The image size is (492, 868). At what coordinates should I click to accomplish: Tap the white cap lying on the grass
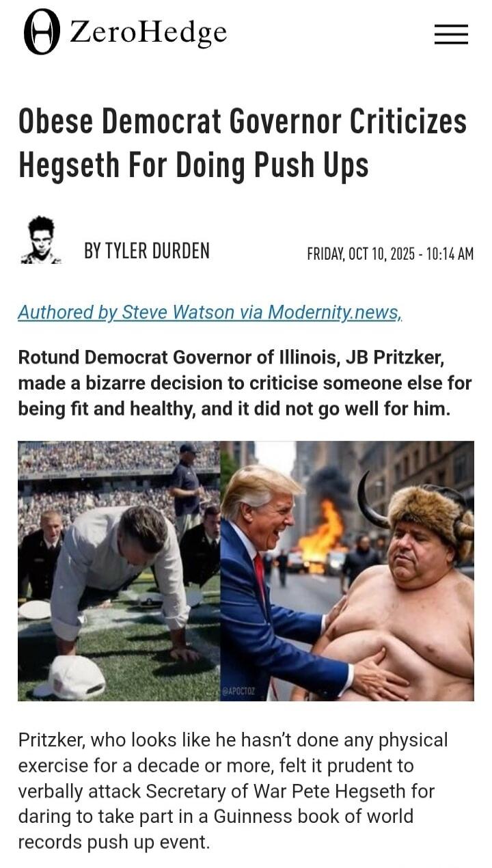(x=72, y=677)
